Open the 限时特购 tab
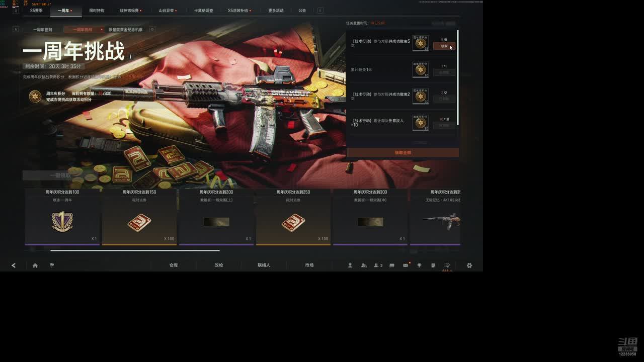Viewport: 644px width, 362px height. tap(97, 11)
